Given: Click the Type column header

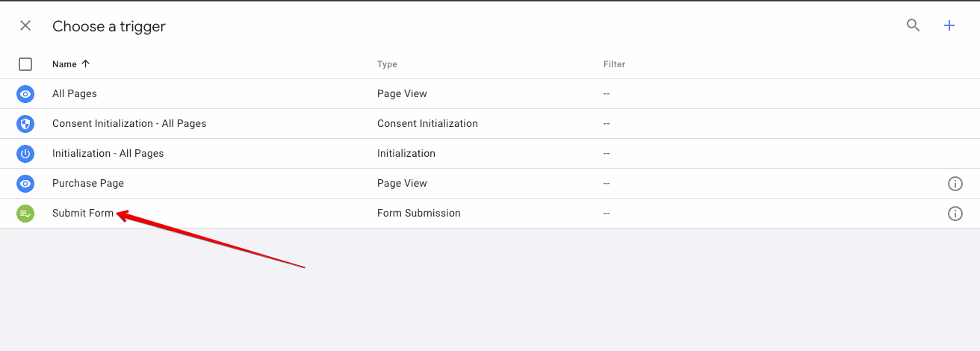Looking at the screenshot, I should tap(387, 64).
